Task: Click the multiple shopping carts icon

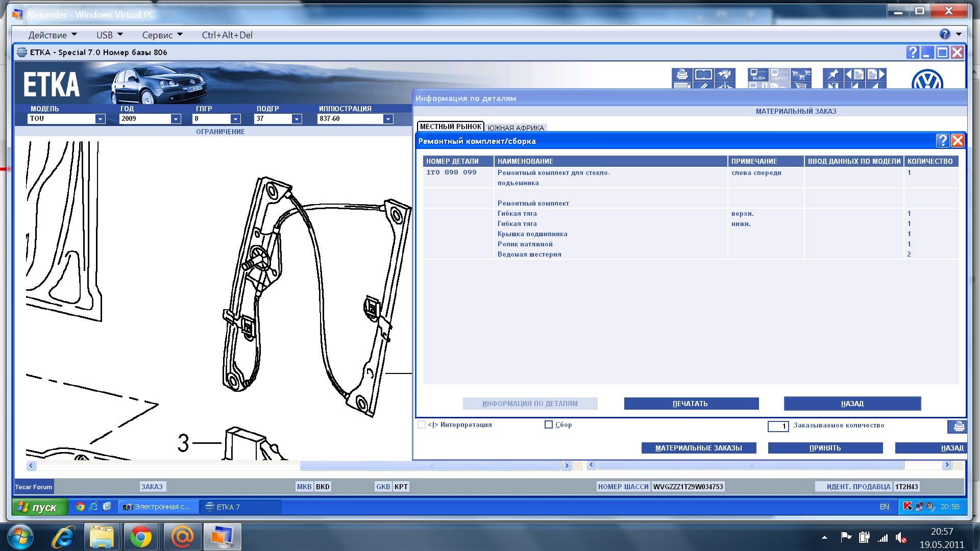Action: pos(801,74)
